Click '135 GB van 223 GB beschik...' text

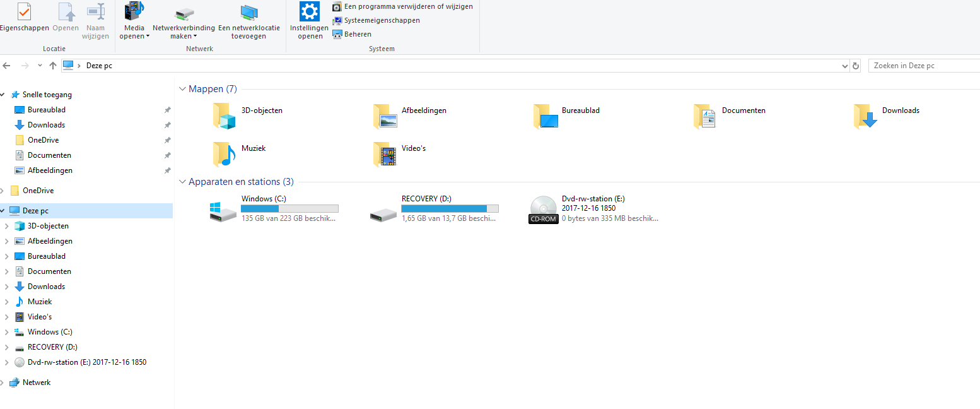289,218
